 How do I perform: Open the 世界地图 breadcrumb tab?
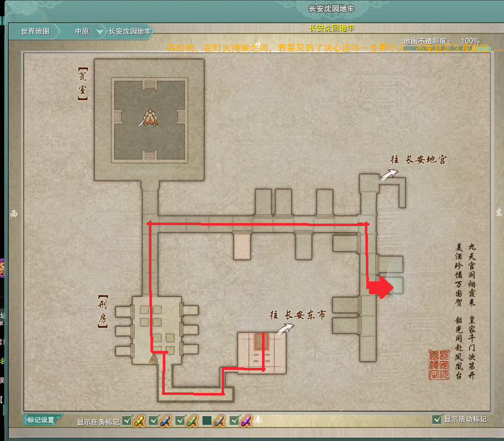[35, 31]
